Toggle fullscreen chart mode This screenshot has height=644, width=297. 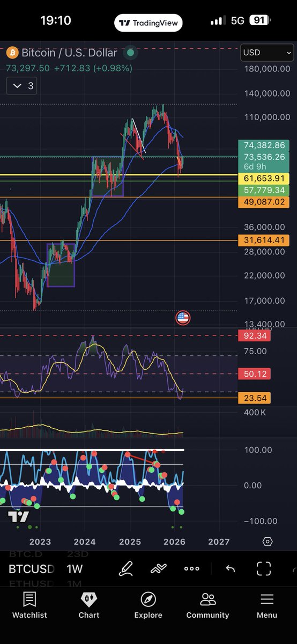click(x=264, y=569)
